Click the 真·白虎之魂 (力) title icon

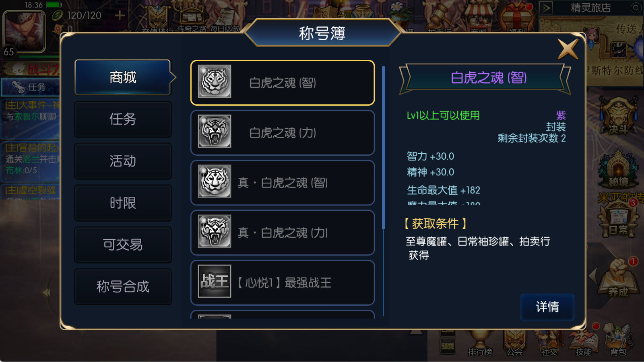pyautogui.click(x=215, y=231)
